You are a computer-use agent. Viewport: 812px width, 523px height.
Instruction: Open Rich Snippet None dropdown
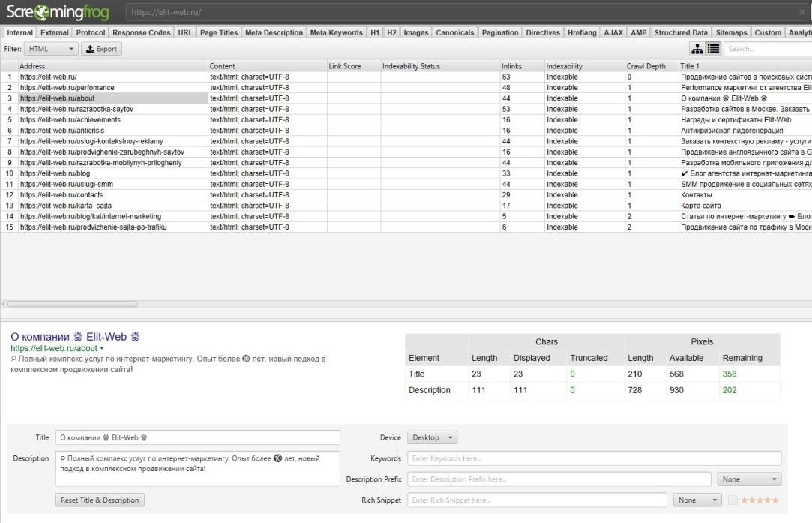coord(697,500)
